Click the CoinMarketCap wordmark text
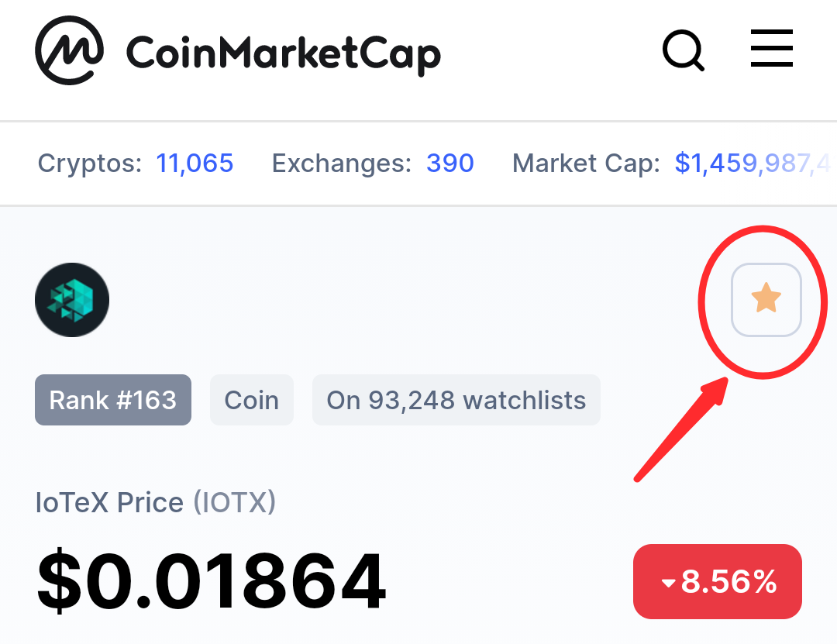The height and width of the screenshot is (644, 837). click(284, 54)
